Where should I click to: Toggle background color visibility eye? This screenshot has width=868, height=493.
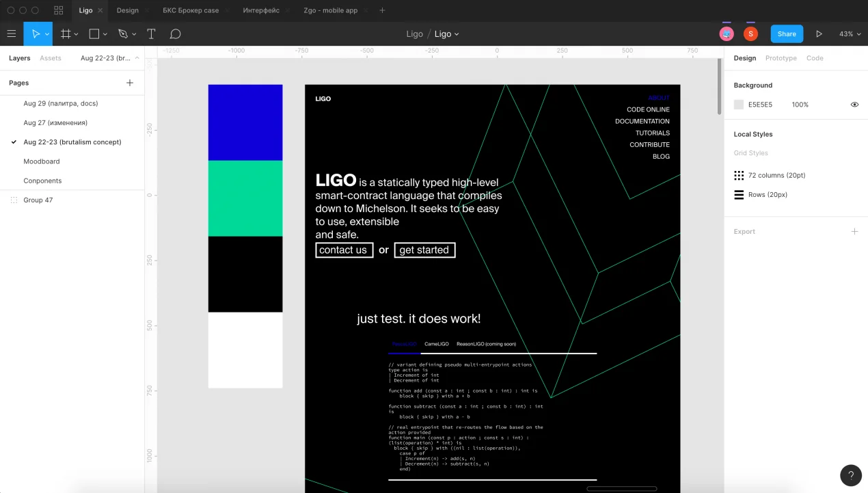coord(854,105)
